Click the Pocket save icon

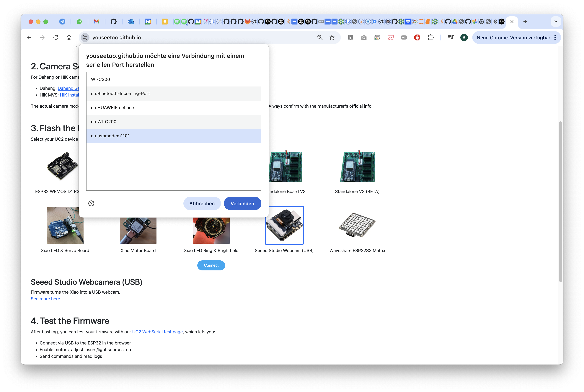pyautogui.click(x=390, y=37)
